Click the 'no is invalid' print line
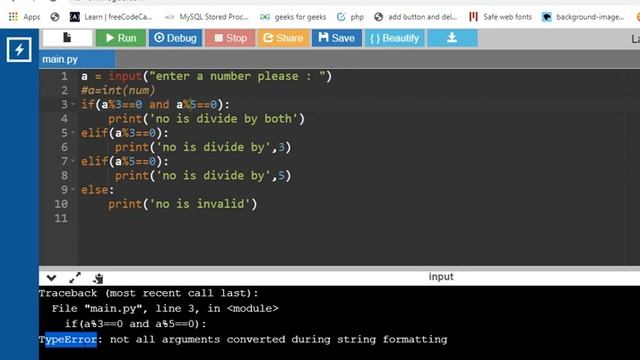 click(x=182, y=204)
